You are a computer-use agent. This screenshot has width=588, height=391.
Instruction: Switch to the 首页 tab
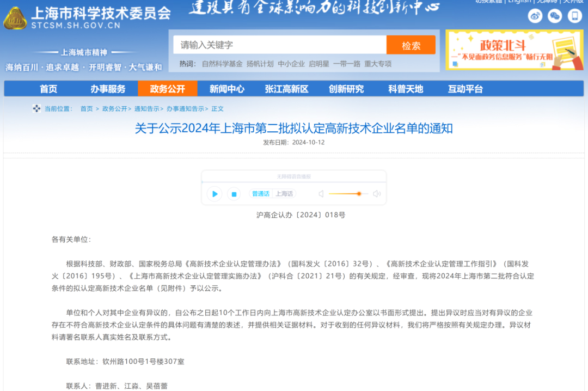point(48,88)
